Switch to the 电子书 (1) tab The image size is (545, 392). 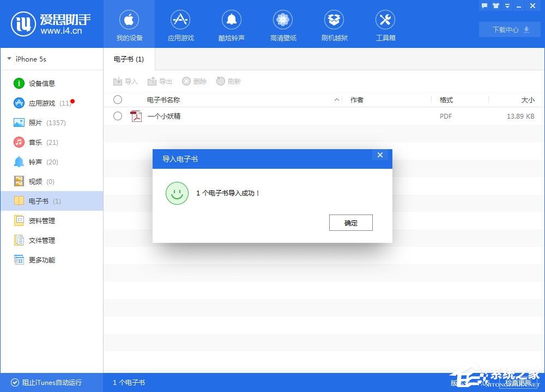click(x=129, y=59)
